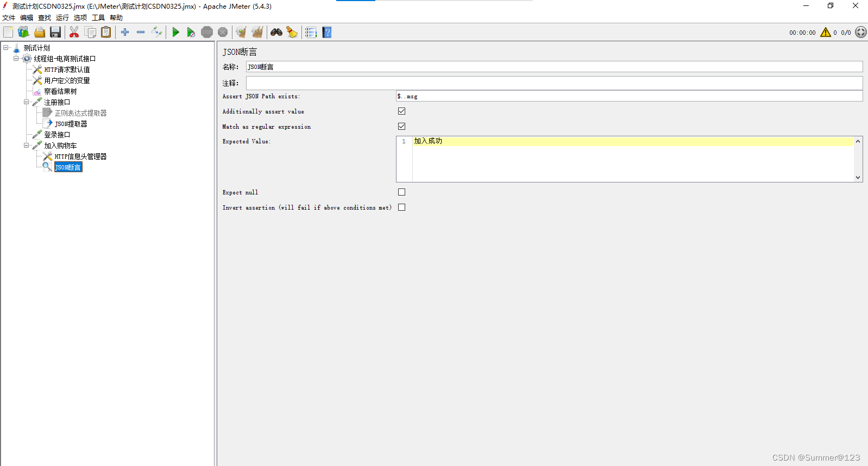Viewport: 868px width, 466px height.
Task: Select HTTP信息头管理器 in the tree
Action: point(80,156)
